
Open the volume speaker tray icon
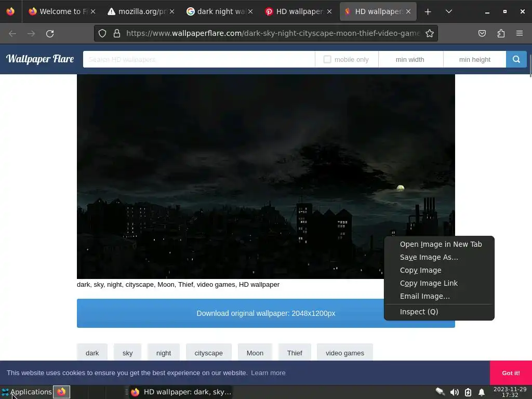pos(454,392)
